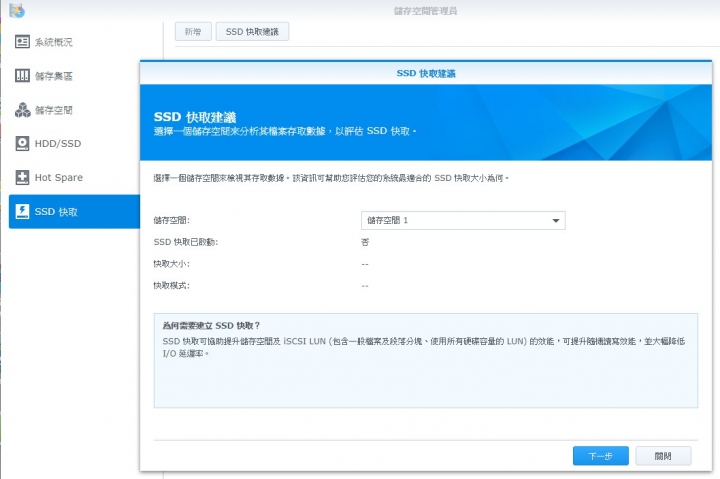
Task: Click the 系統概況 overview icon
Action: [x=22, y=42]
